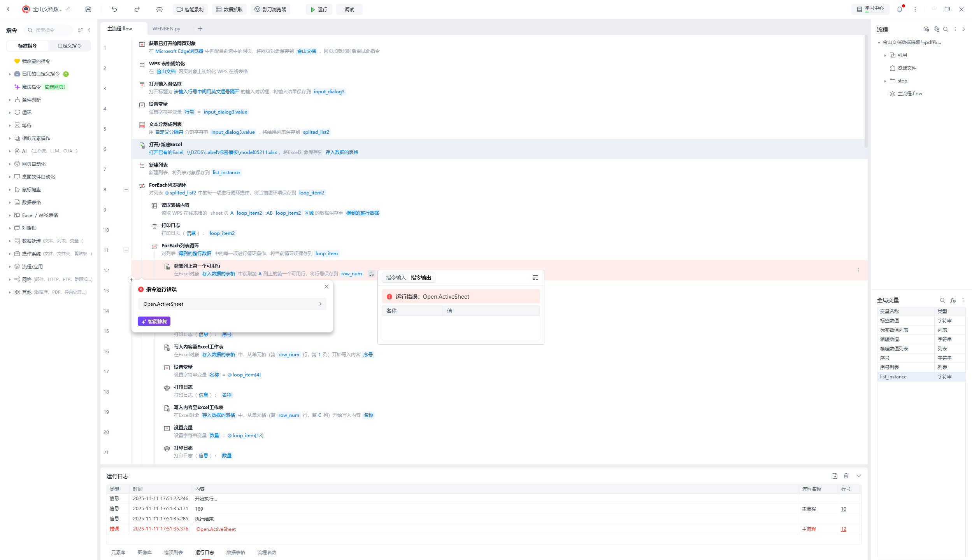The width and height of the screenshot is (972, 560).
Task: Click error log line number 12 link
Action: click(x=844, y=529)
